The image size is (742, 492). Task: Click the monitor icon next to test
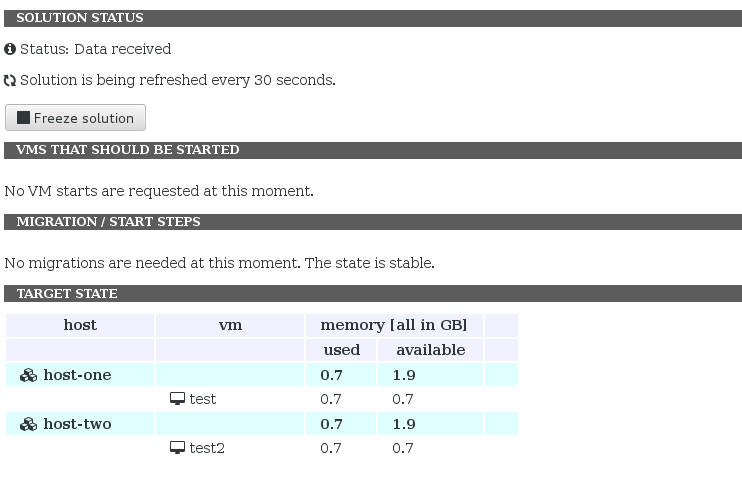pos(178,399)
